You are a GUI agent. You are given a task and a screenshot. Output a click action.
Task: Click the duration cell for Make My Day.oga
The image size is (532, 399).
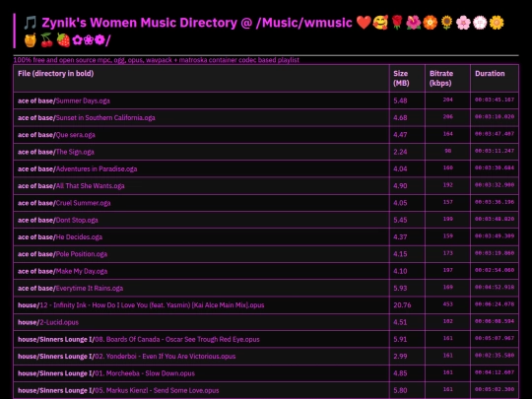point(495,270)
